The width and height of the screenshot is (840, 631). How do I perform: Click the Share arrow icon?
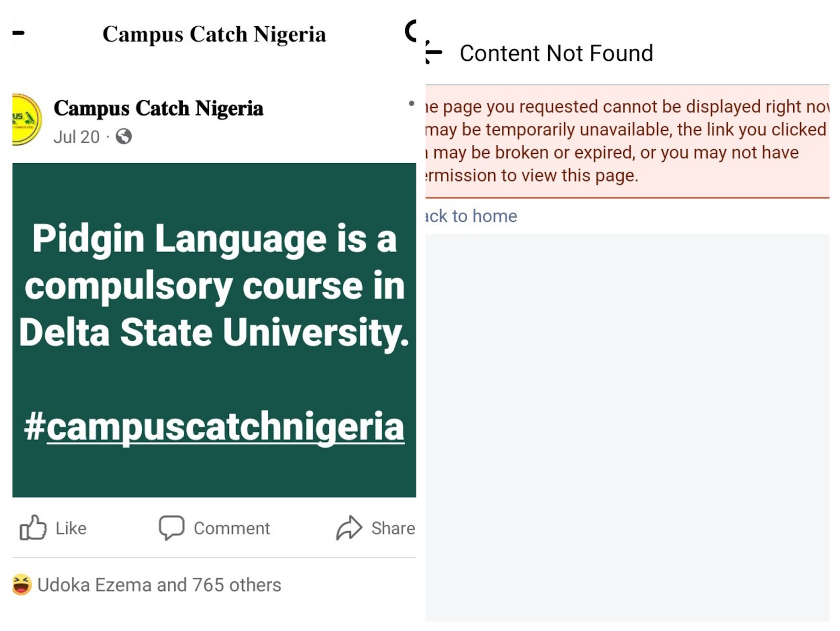pyautogui.click(x=349, y=528)
